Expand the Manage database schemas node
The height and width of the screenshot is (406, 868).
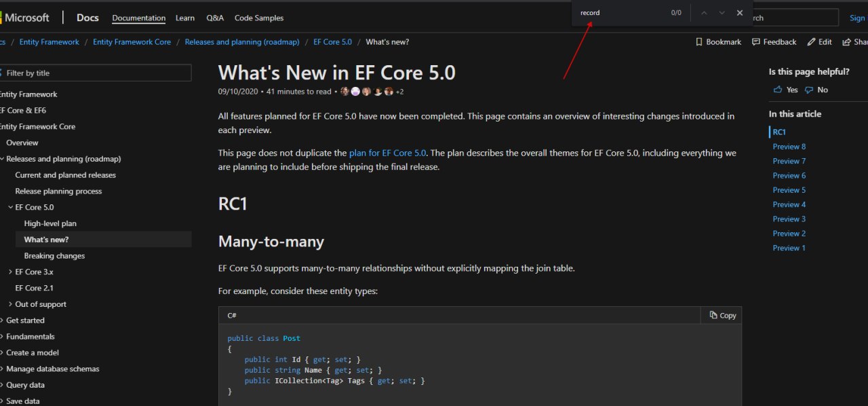point(3,369)
